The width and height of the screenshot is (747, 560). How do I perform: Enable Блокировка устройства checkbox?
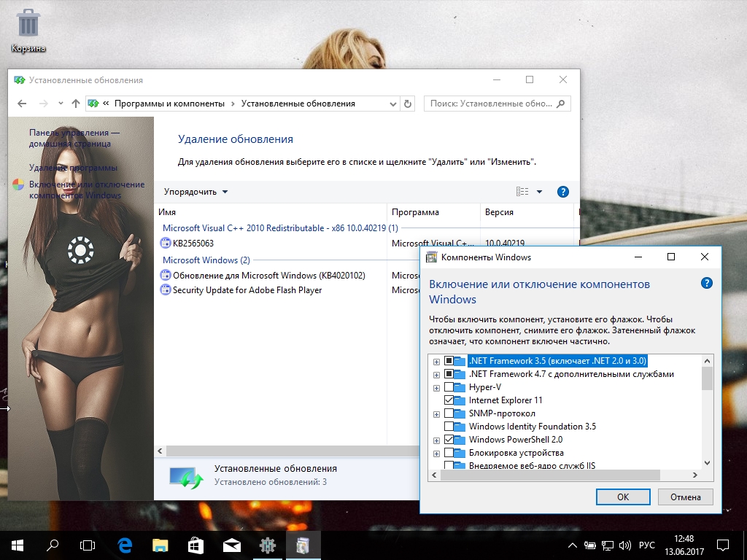(449, 452)
